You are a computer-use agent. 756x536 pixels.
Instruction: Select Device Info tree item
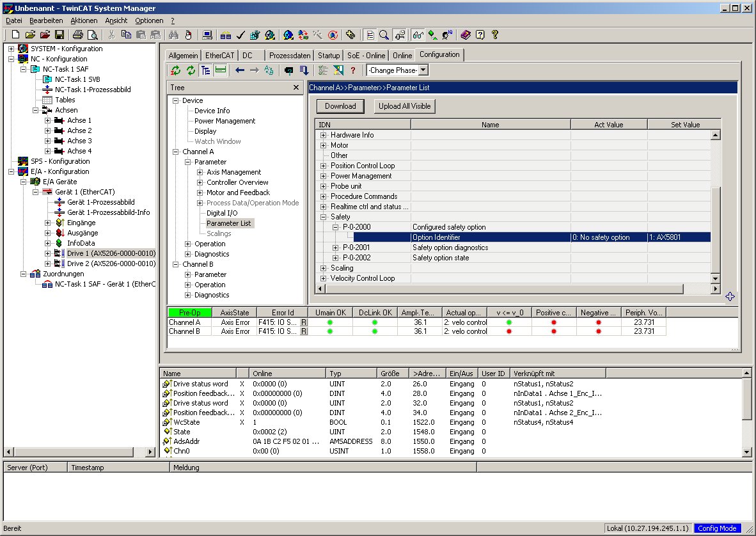click(x=212, y=111)
